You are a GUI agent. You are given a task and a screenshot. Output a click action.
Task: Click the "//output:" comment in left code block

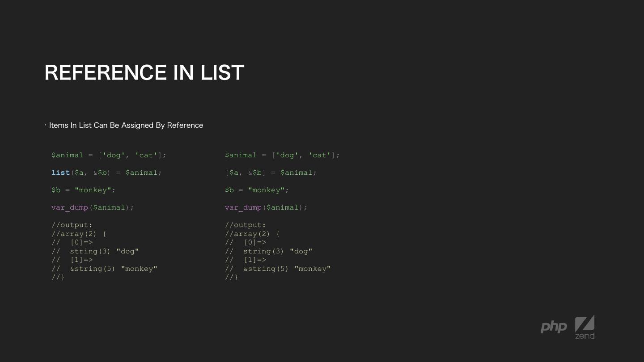click(72, 225)
